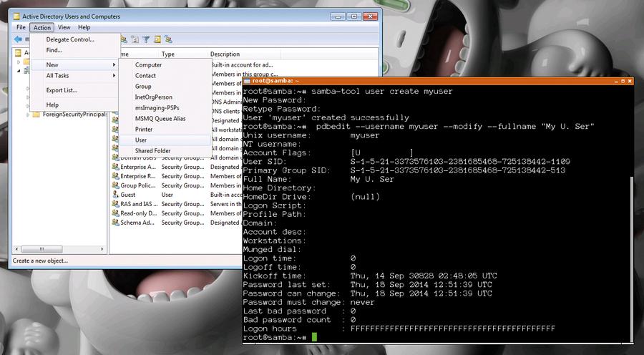Viewport: 644px width, 355px height.
Task: Click the left pane horizontal scrollbar thumb
Action: (42, 249)
